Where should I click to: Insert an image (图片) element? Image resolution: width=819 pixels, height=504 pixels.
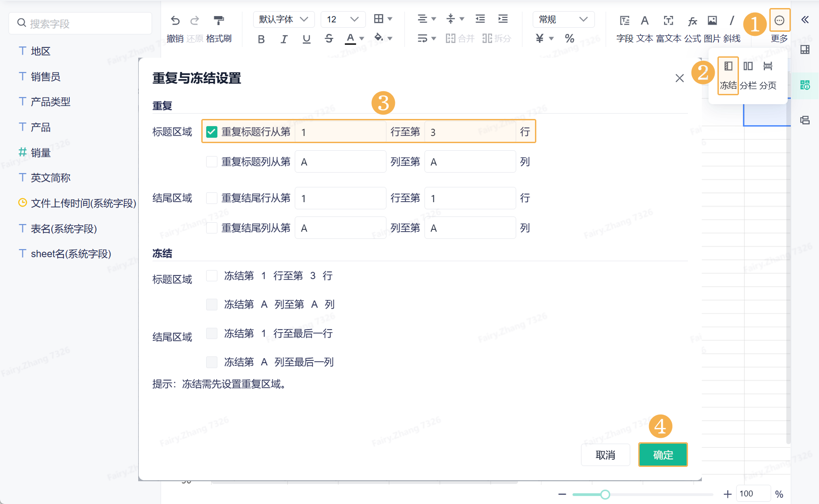click(x=712, y=28)
